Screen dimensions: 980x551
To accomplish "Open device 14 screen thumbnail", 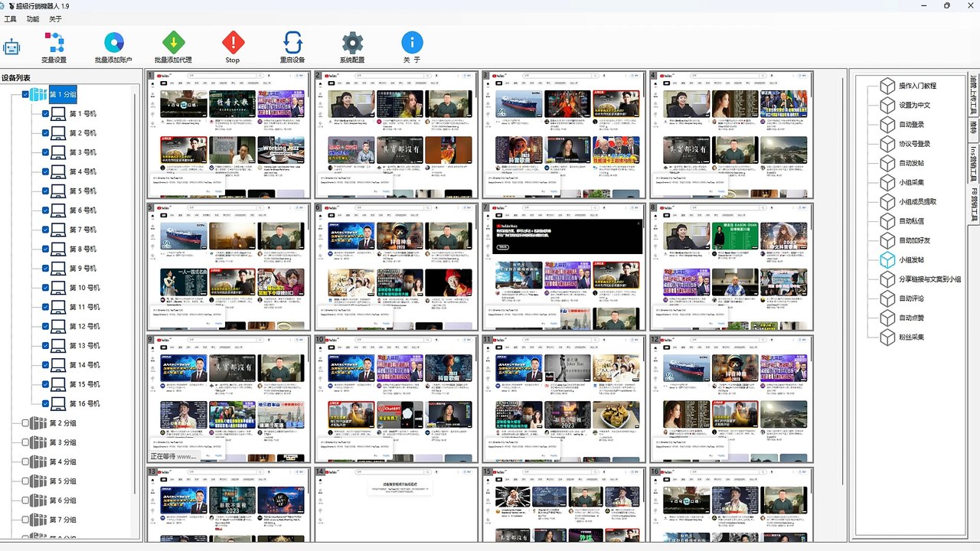I will [x=396, y=505].
